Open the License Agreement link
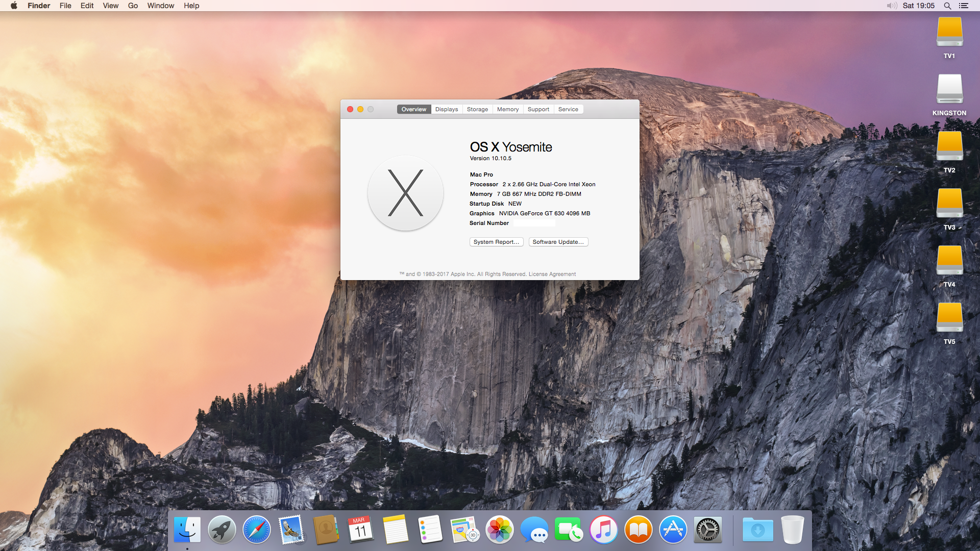This screenshot has width=980, height=551. pyautogui.click(x=552, y=274)
